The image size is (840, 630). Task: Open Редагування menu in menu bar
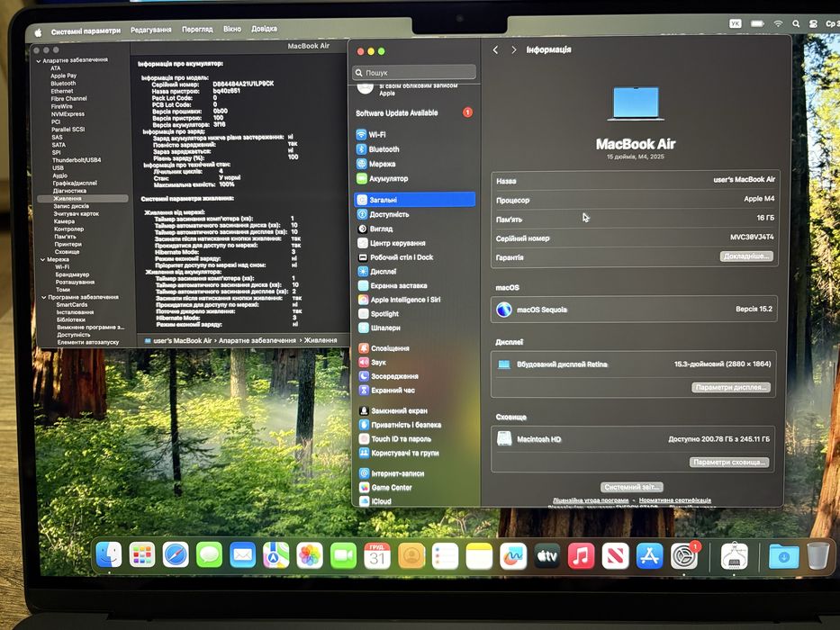coord(151,30)
